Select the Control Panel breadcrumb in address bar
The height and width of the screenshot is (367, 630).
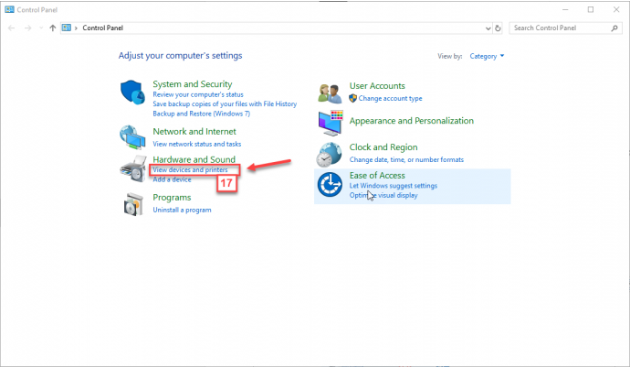[x=103, y=28]
